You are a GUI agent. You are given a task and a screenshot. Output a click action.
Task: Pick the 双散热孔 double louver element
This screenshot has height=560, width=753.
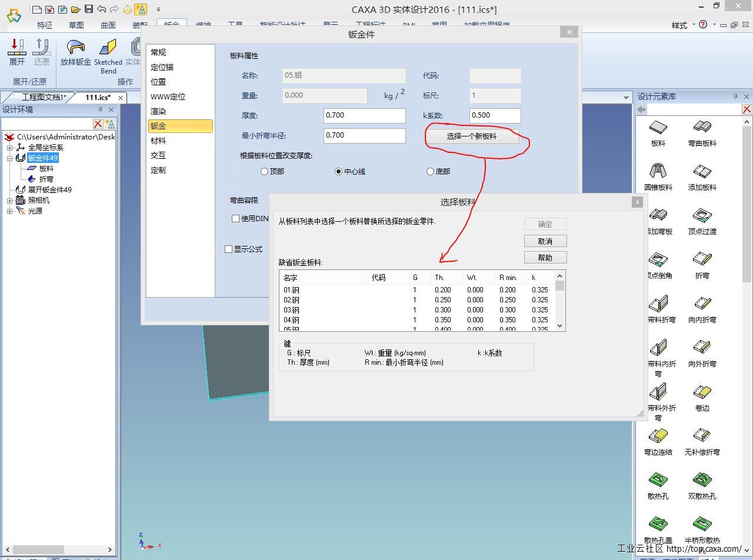702,486
